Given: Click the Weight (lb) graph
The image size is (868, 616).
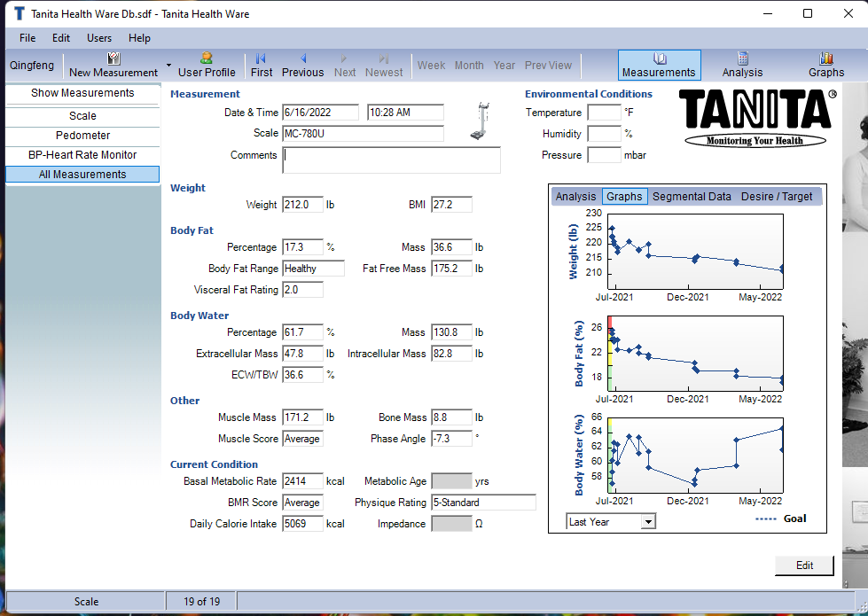Looking at the screenshot, I should point(695,251).
